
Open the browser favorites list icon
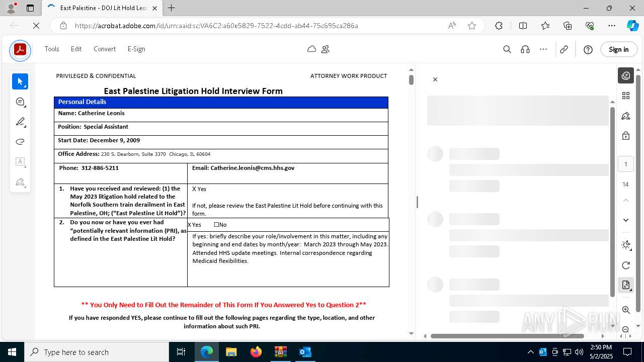545,26
